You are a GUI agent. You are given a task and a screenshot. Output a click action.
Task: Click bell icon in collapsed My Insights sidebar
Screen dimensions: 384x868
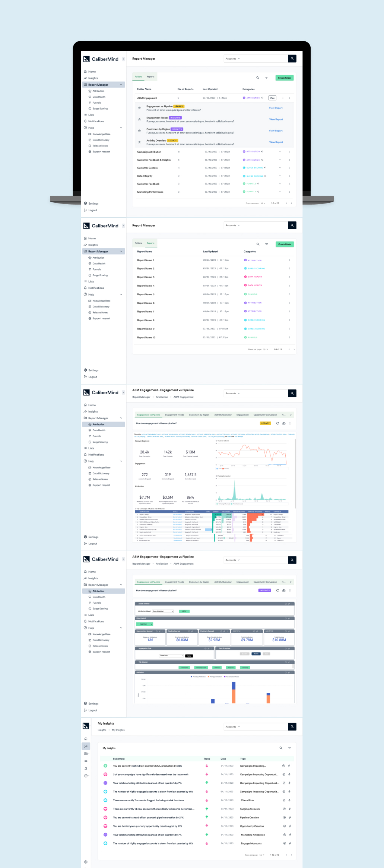[86, 768]
